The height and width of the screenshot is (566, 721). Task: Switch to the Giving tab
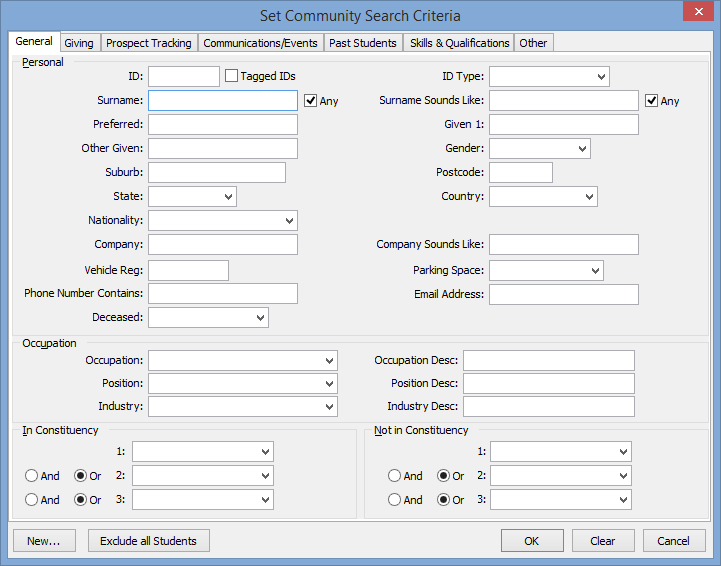[79, 43]
